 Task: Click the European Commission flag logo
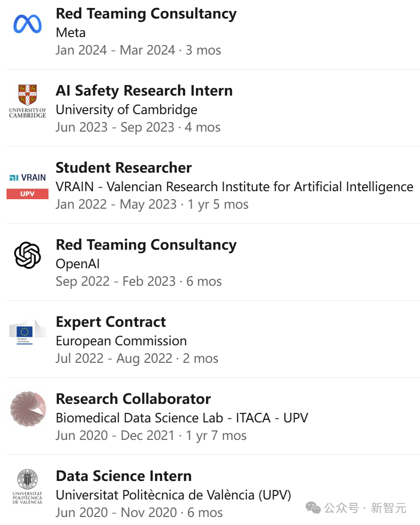(27, 332)
